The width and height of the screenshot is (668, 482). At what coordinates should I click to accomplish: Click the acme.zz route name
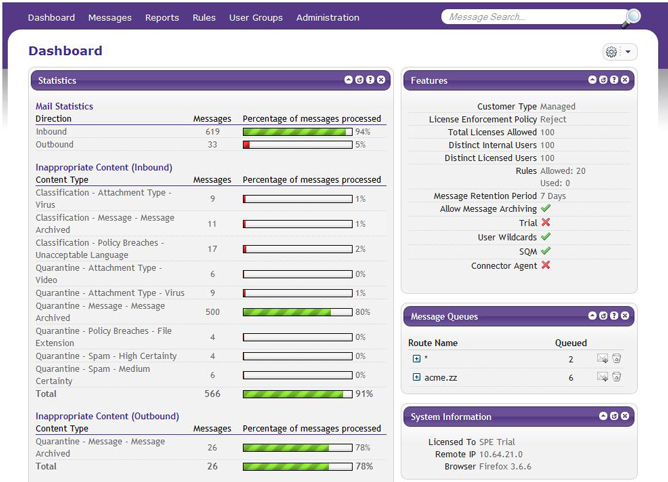(441, 378)
